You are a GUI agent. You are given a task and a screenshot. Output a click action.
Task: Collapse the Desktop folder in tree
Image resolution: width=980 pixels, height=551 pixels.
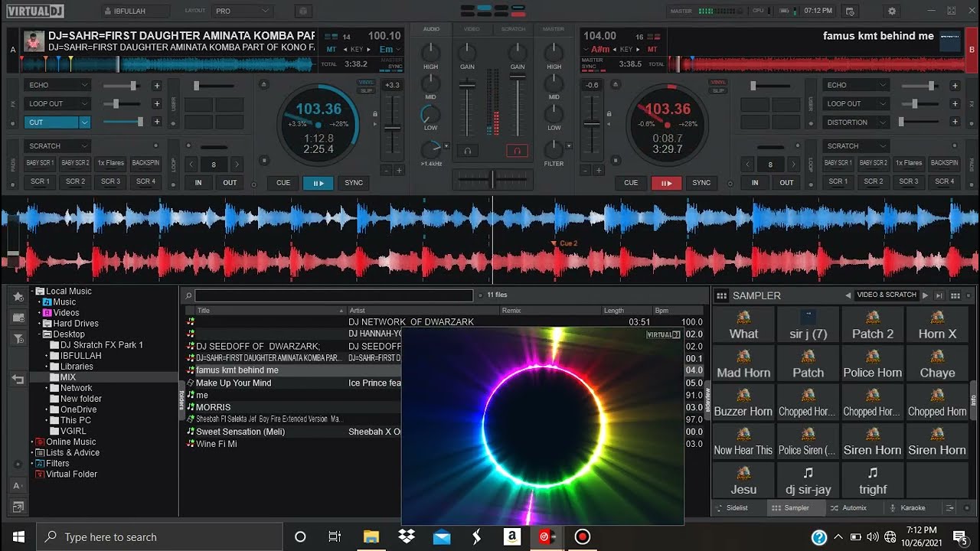click(x=39, y=334)
